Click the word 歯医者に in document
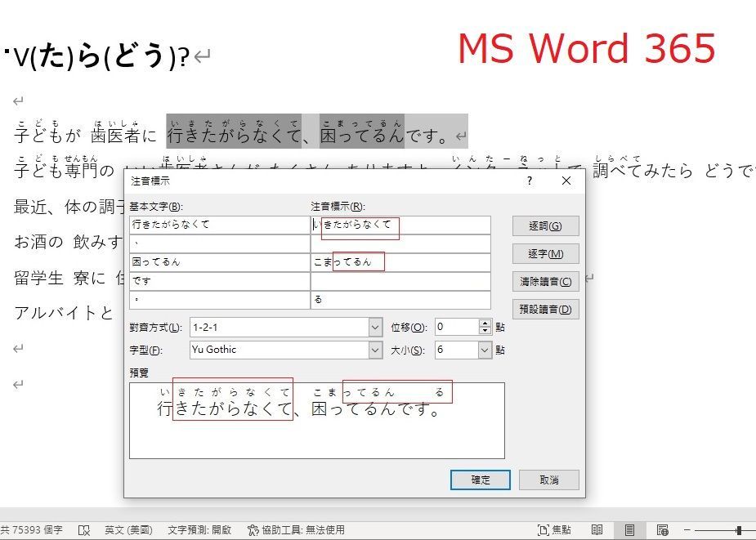Viewport: 756px width, 540px height. tap(123, 136)
